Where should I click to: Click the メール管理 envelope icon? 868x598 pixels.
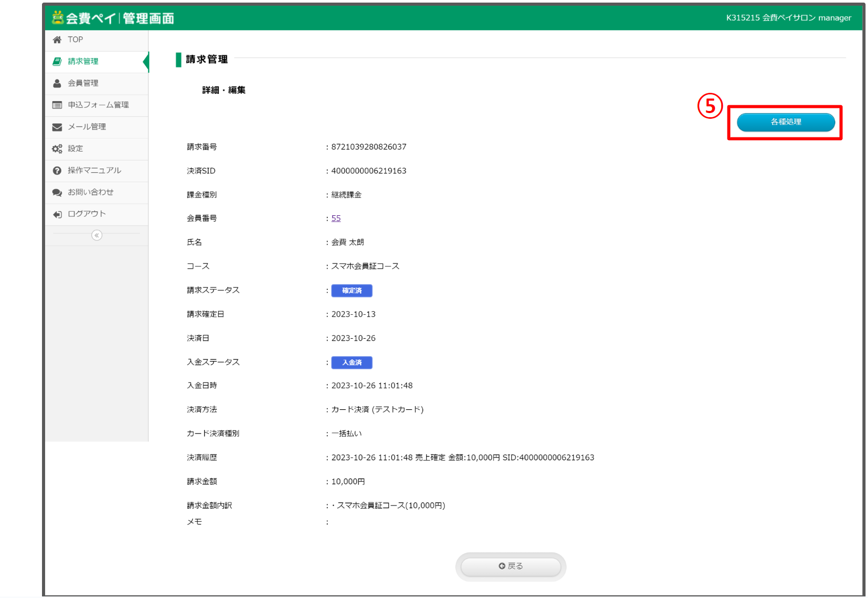click(x=57, y=127)
